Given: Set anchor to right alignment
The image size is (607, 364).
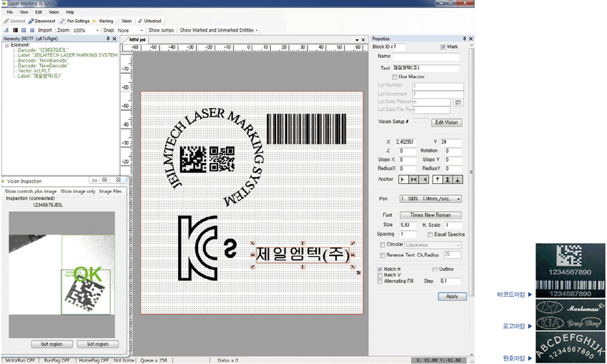Looking at the screenshot, I should coord(424,179).
